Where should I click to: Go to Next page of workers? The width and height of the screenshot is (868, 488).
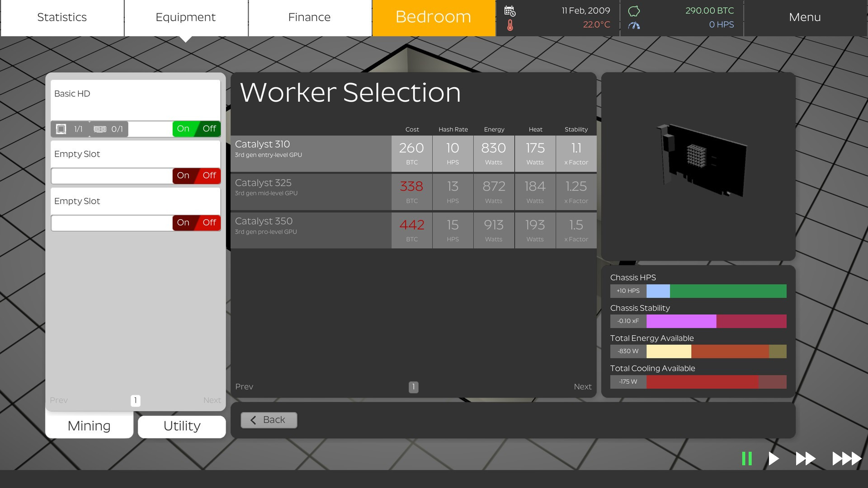582,387
